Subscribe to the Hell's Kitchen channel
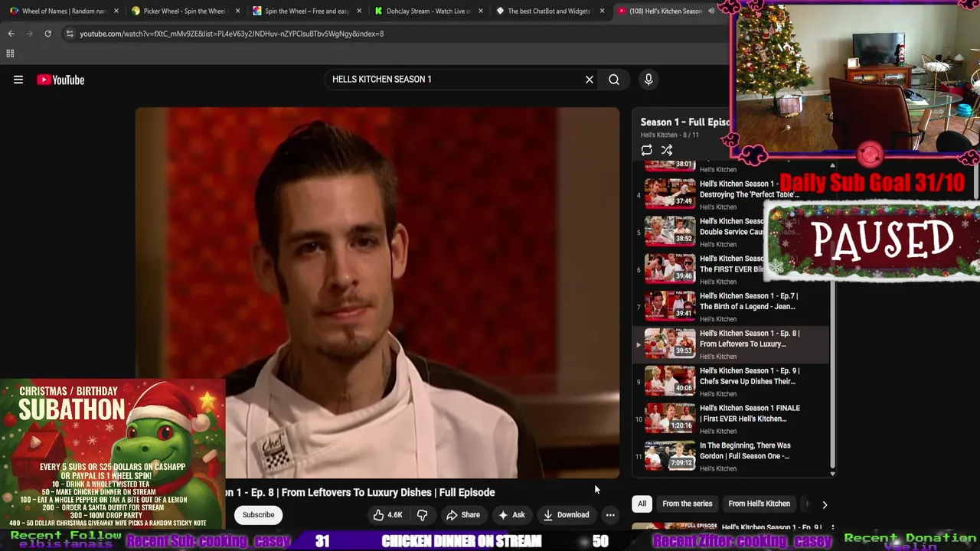Screen dimensions: 980x551 coord(259,515)
